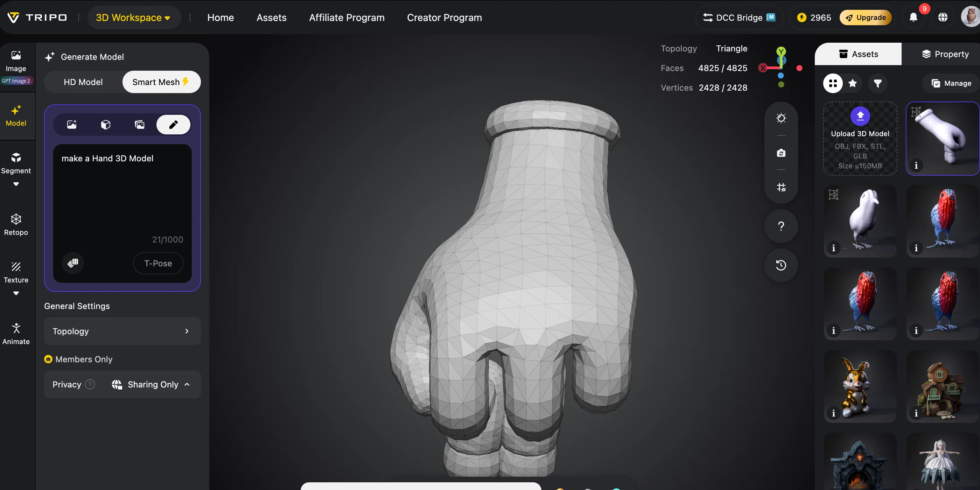Click the Y axis on orientation gizmo
Image resolution: width=980 pixels, height=490 pixels.
point(781,51)
